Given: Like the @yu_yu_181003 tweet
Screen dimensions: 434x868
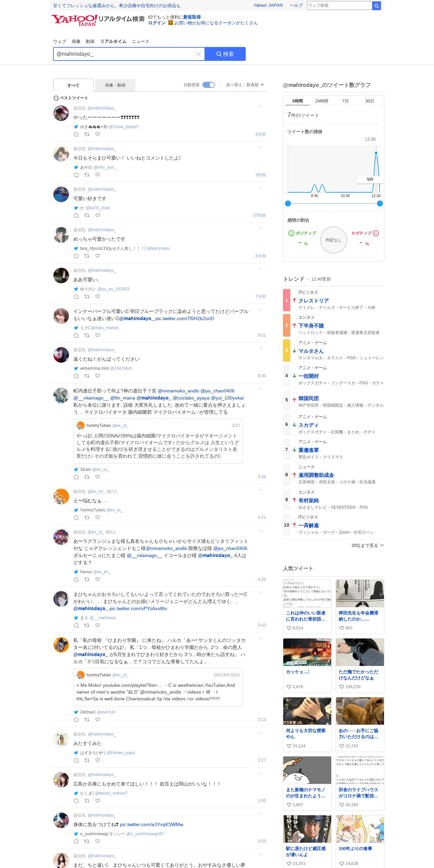Looking at the screenshot, I should coord(98,296).
